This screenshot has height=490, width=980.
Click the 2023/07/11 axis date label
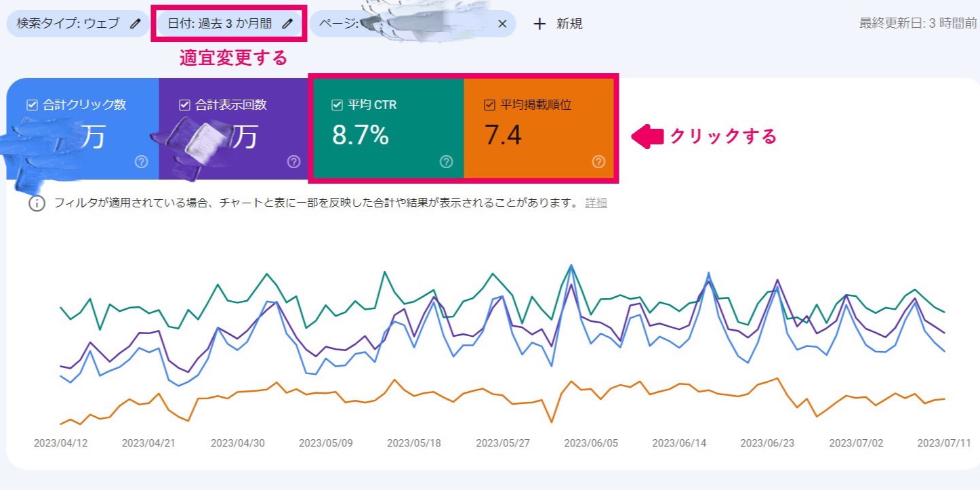(944, 443)
